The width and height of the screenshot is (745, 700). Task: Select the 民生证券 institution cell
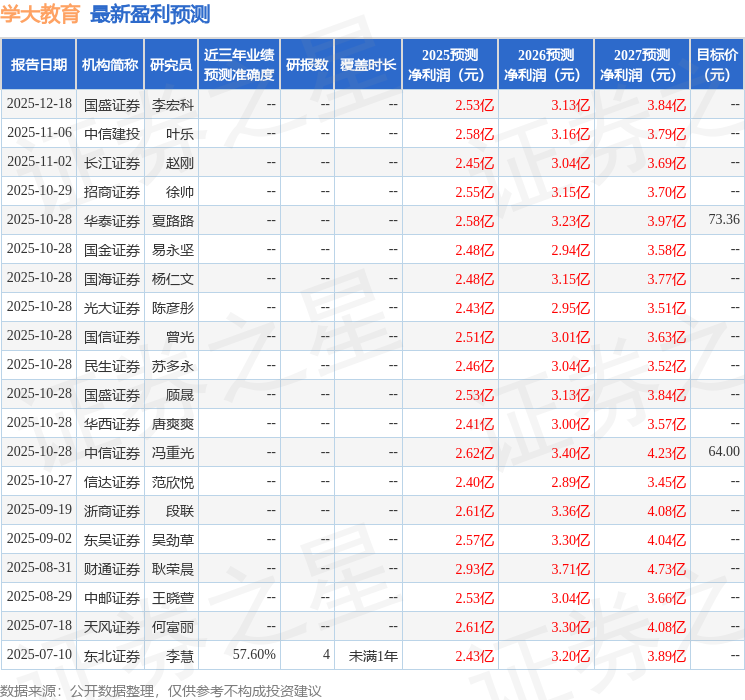[112, 366]
